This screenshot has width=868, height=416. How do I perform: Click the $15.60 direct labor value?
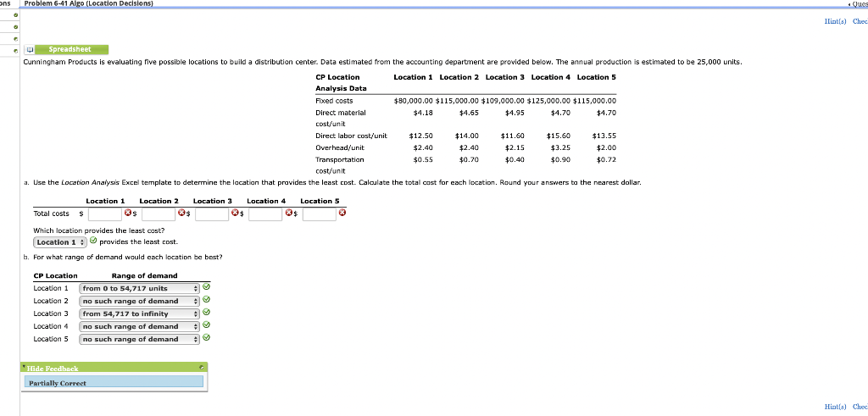pos(559,136)
